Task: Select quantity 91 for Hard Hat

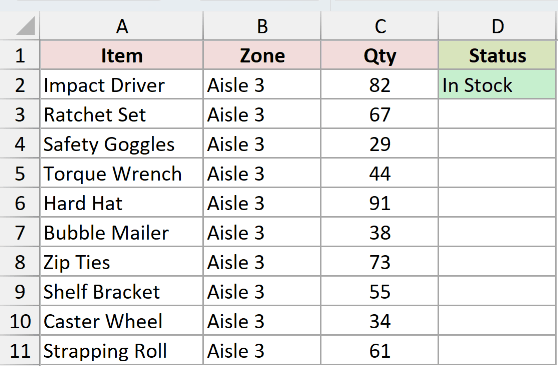Action: 380,203
